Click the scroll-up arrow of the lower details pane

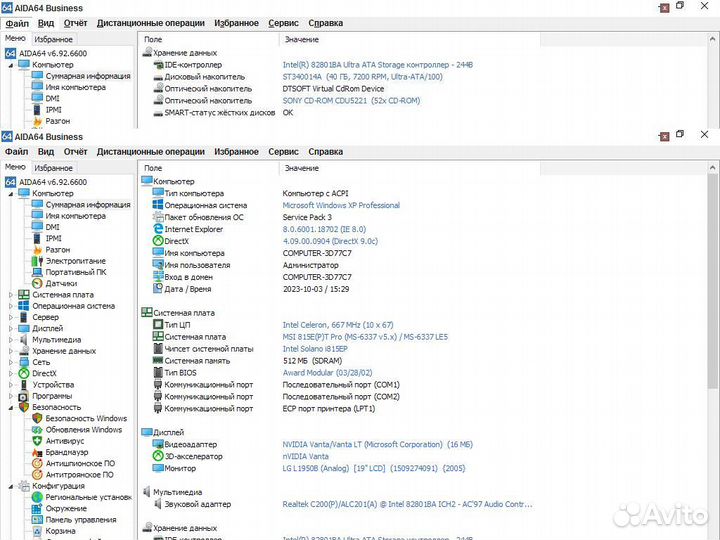(712, 168)
